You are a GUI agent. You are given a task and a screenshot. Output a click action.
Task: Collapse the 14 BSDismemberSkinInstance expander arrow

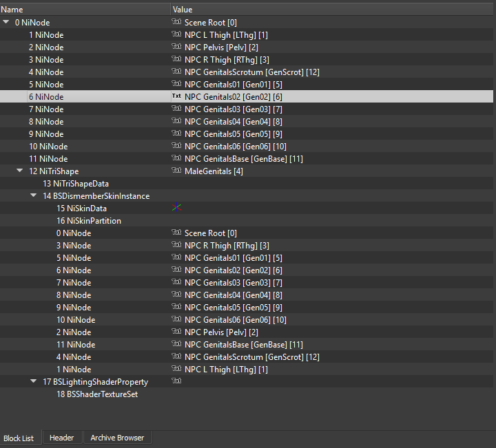pyautogui.click(x=34, y=195)
